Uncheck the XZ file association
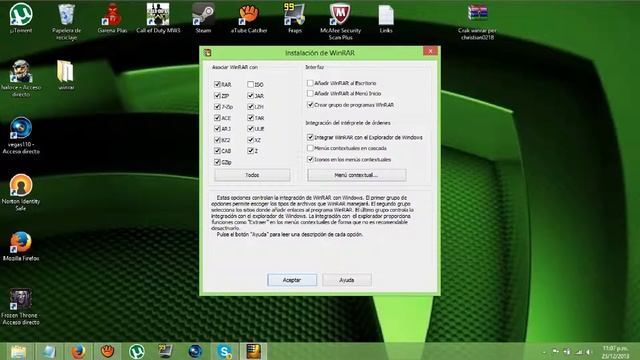Viewport: 640px width, 360px height. coord(250,140)
